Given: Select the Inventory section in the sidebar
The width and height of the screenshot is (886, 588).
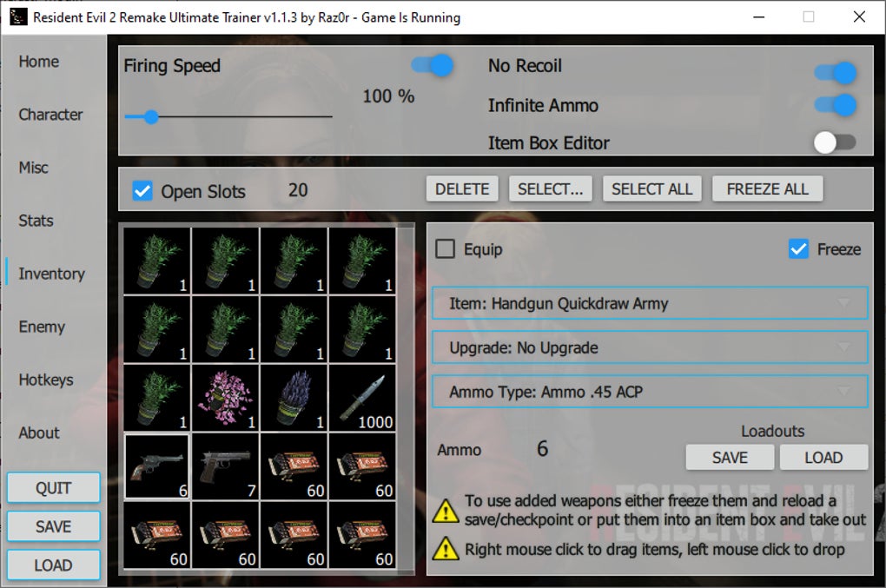Looking at the screenshot, I should pos(51,274).
